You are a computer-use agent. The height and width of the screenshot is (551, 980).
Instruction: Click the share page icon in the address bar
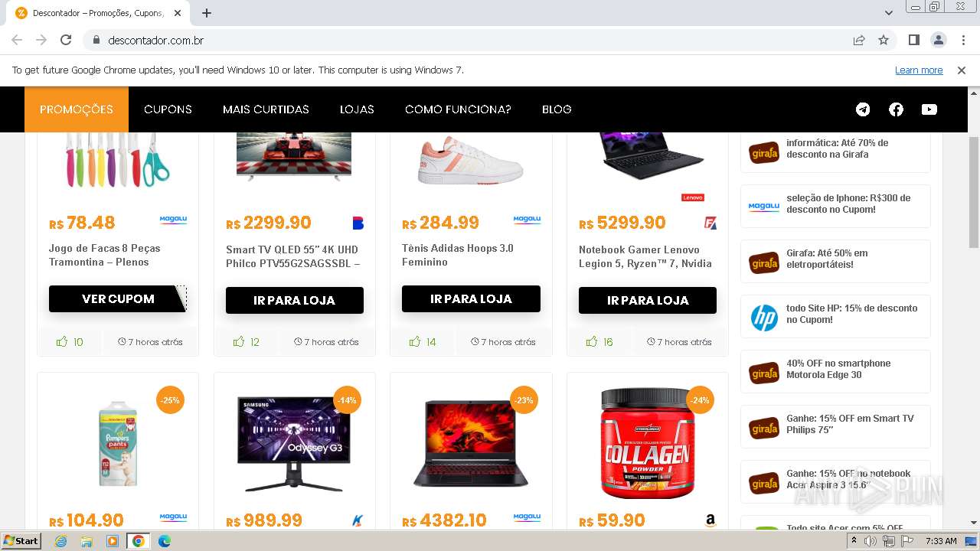(x=859, y=40)
